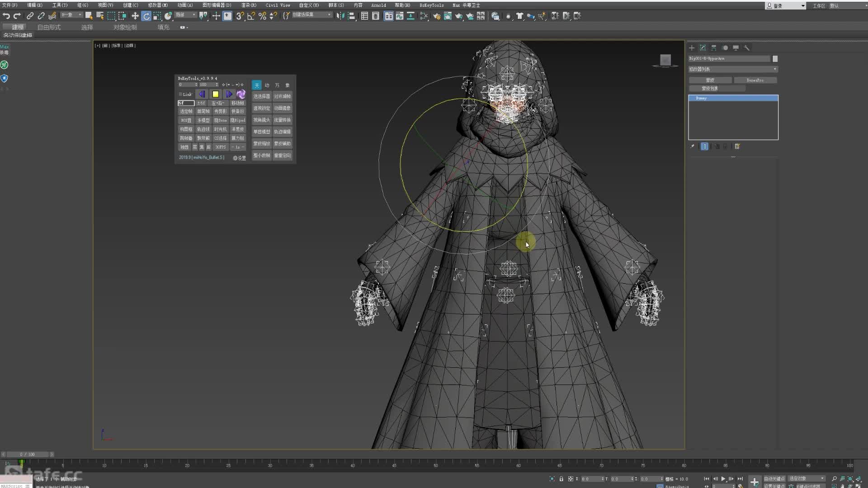Activate the Select and Rotate tool

coord(146,16)
